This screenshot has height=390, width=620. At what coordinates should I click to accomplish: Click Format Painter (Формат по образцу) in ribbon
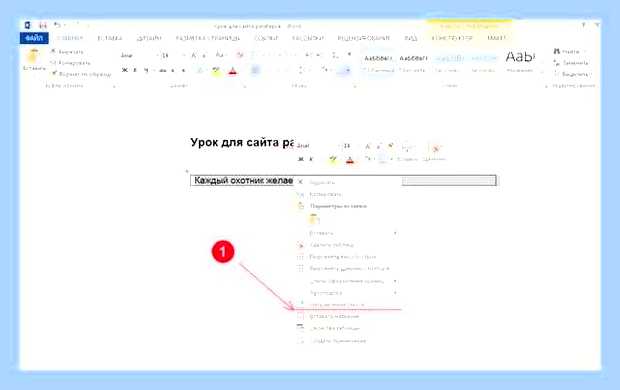[x=81, y=74]
